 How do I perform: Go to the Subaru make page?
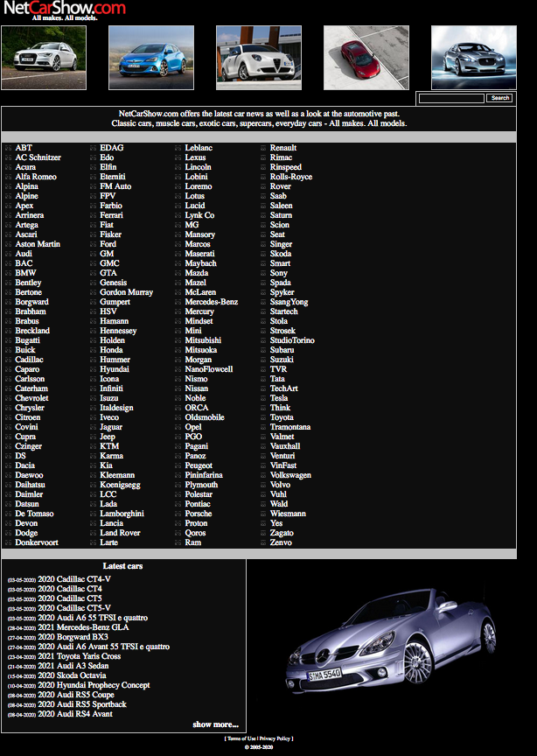pos(282,350)
